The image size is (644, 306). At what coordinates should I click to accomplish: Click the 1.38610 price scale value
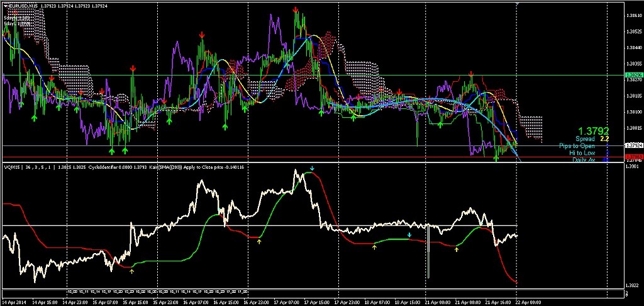click(633, 16)
